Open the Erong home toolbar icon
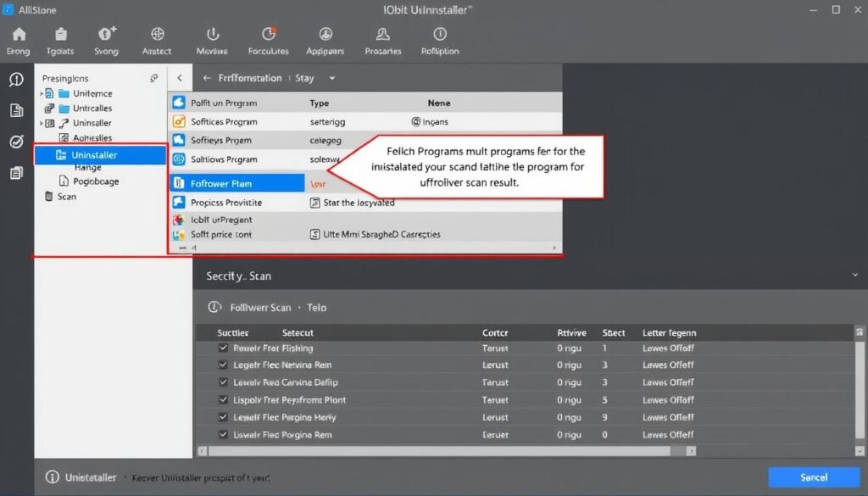This screenshot has width=868, height=496. coord(19,41)
